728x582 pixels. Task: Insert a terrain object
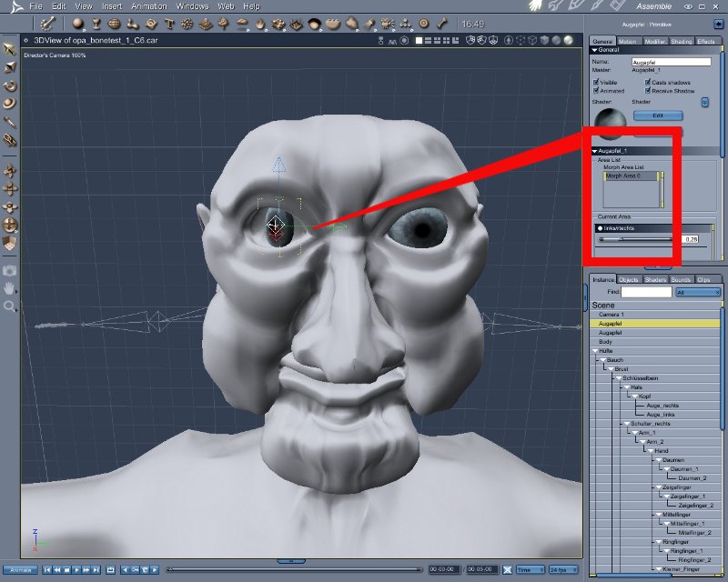[206, 24]
